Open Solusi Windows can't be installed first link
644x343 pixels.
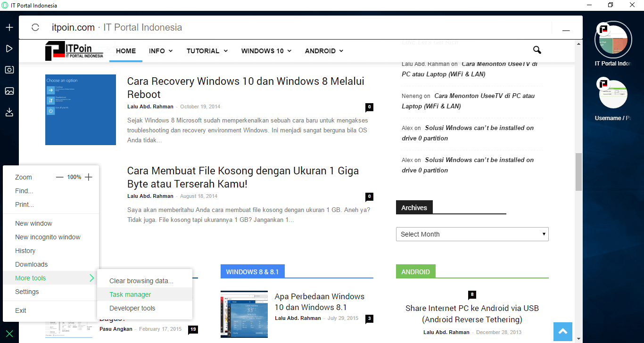[468, 133]
